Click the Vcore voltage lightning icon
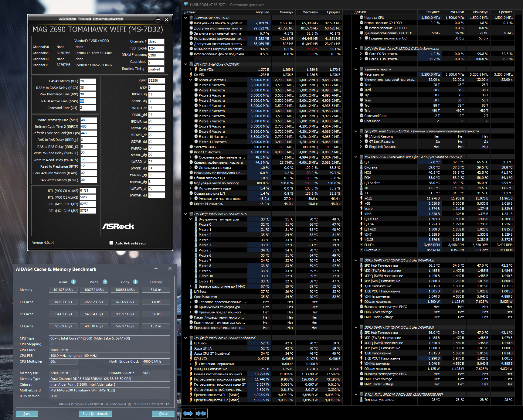 (x=362, y=209)
